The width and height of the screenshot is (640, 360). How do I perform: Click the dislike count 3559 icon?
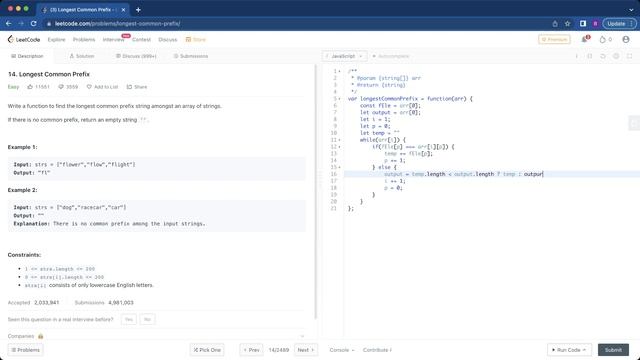coord(61,87)
